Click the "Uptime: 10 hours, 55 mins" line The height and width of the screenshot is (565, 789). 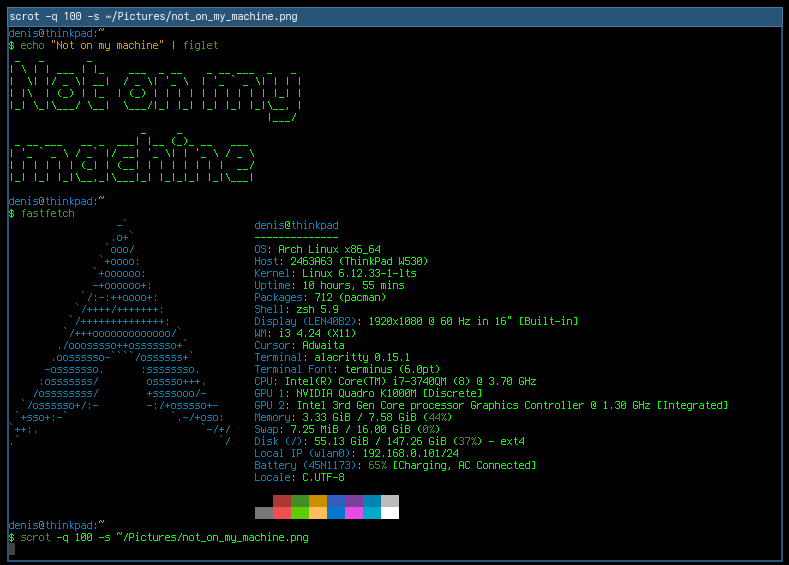[x=329, y=285]
